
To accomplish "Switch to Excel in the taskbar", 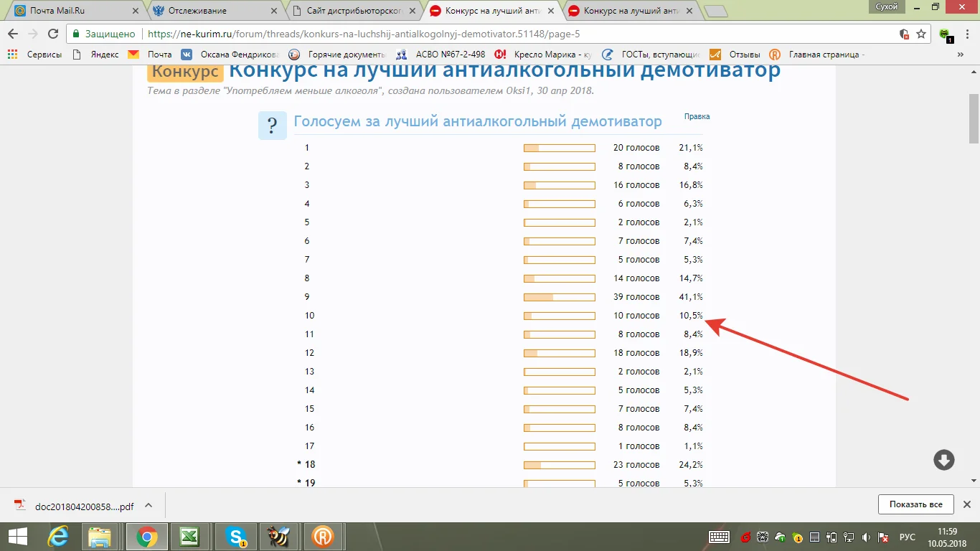I will click(190, 536).
